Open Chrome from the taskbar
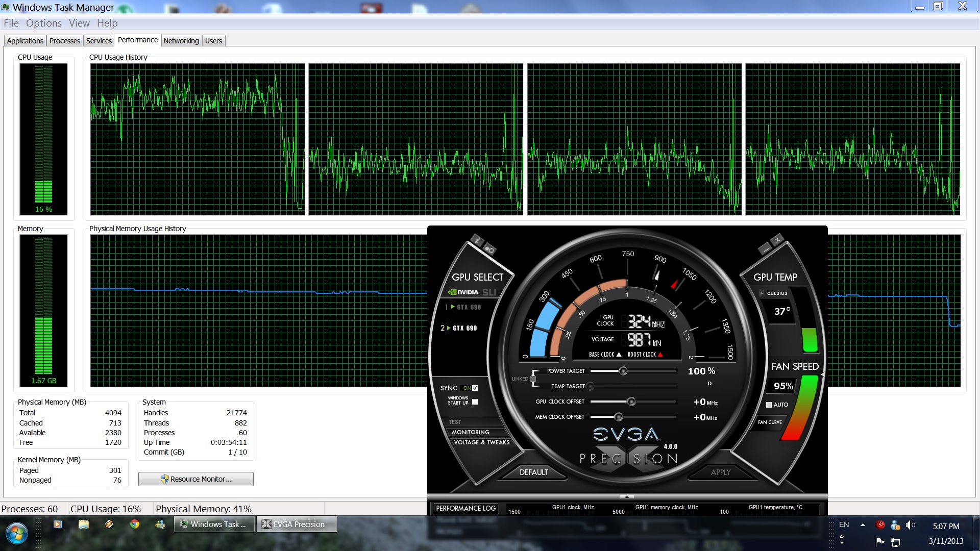The image size is (980, 551). pyautogui.click(x=135, y=524)
